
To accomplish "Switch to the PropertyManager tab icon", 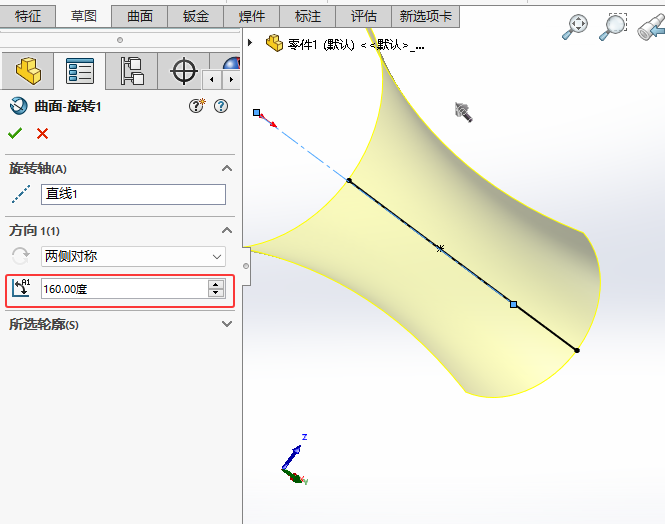I will point(80,71).
